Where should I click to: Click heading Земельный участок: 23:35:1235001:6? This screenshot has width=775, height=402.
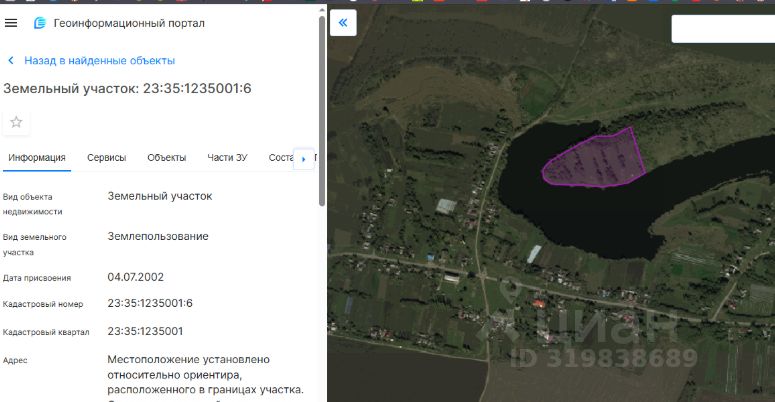[128, 89]
